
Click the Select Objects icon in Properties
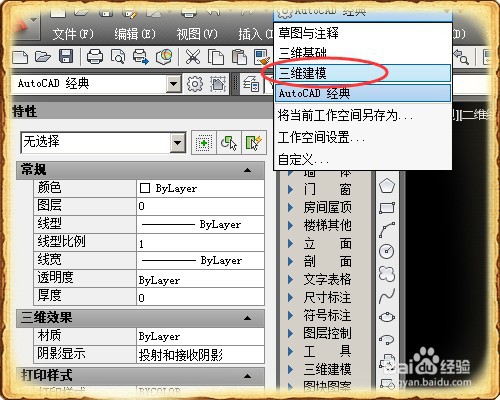pyautogui.click(x=229, y=143)
